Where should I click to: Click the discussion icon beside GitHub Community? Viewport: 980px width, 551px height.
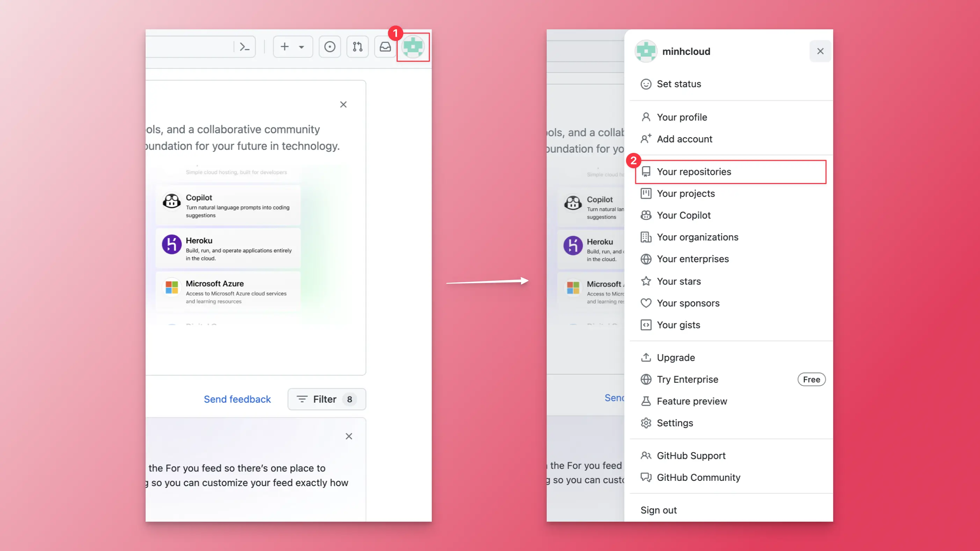click(646, 478)
